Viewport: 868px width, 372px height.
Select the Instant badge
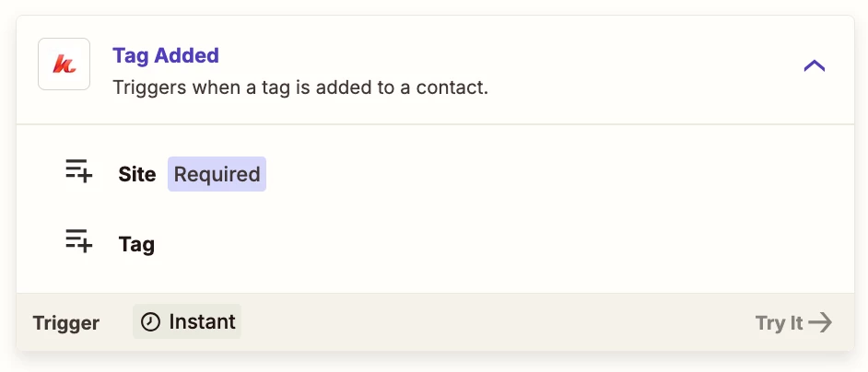187,321
